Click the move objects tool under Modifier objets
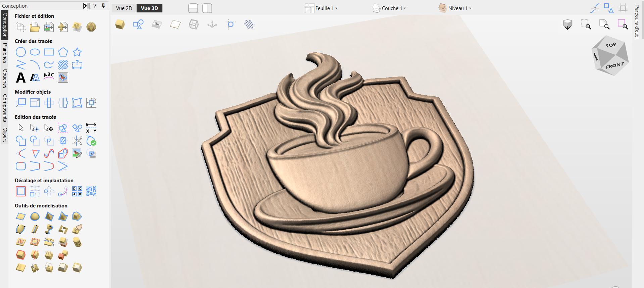This screenshot has height=288, width=644. pos(21,103)
